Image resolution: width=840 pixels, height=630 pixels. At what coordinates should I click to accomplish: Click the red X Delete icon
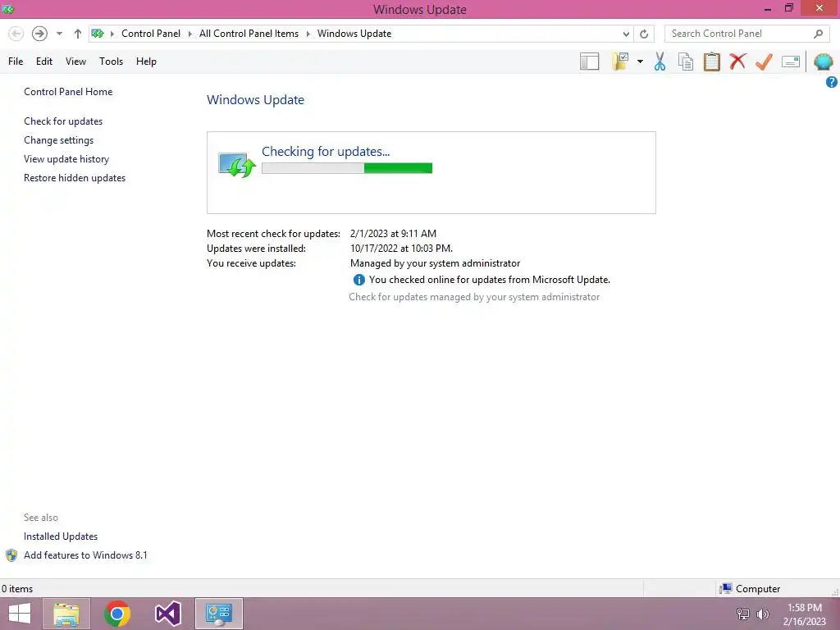click(737, 61)
